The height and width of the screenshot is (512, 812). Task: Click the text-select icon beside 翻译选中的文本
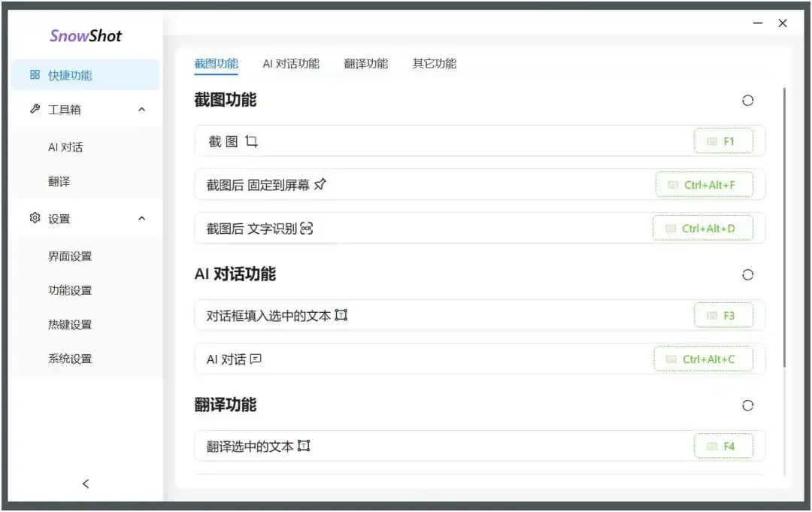[x=304, y=445]
